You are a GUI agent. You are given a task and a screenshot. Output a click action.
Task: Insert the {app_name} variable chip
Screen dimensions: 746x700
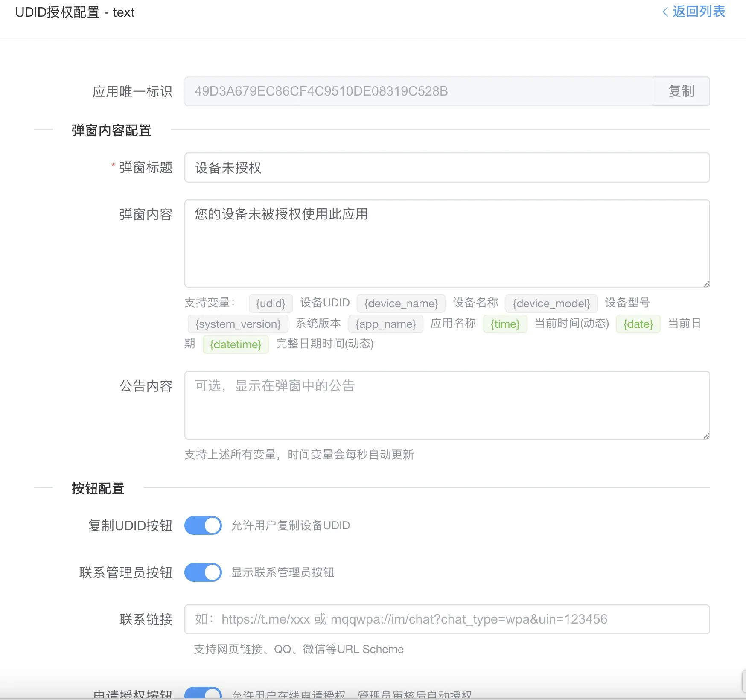[x=385, y=324]
